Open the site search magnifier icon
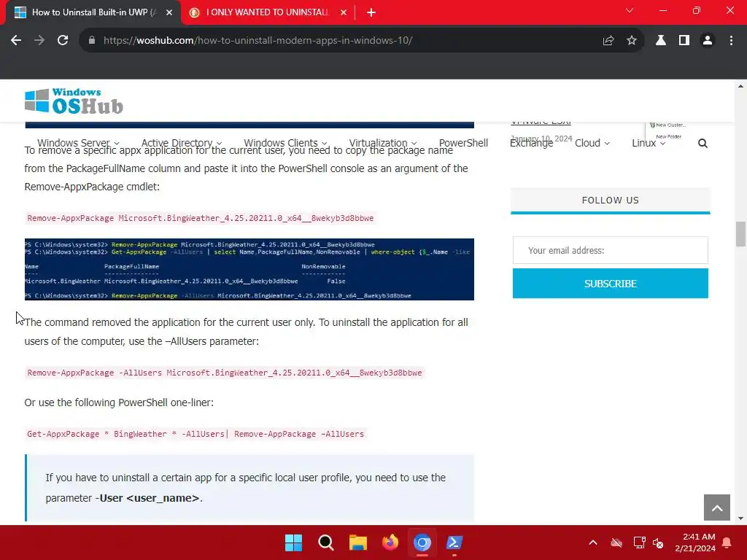 (x=703, y=144)
